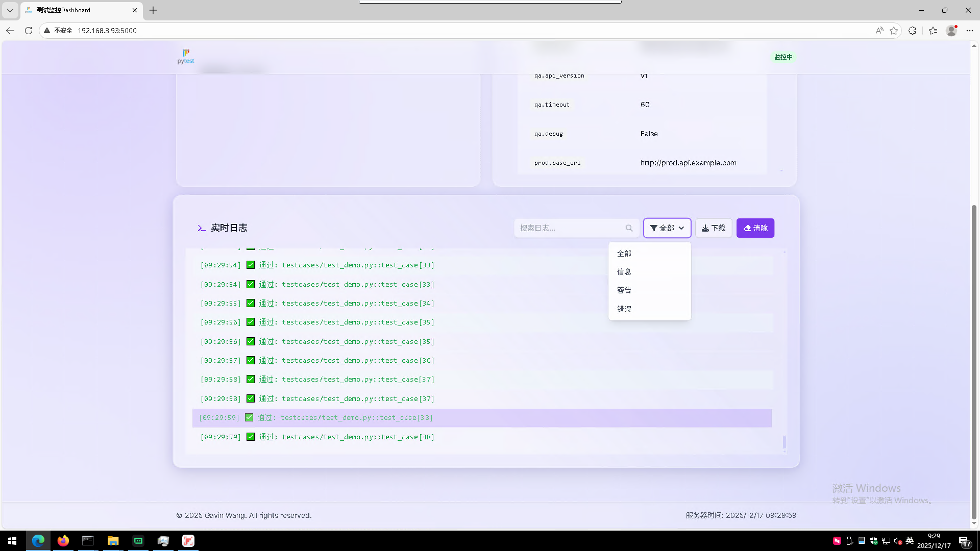980x551 pixels.
Task: Open the terminal app in taskbar
Action: 88,541
